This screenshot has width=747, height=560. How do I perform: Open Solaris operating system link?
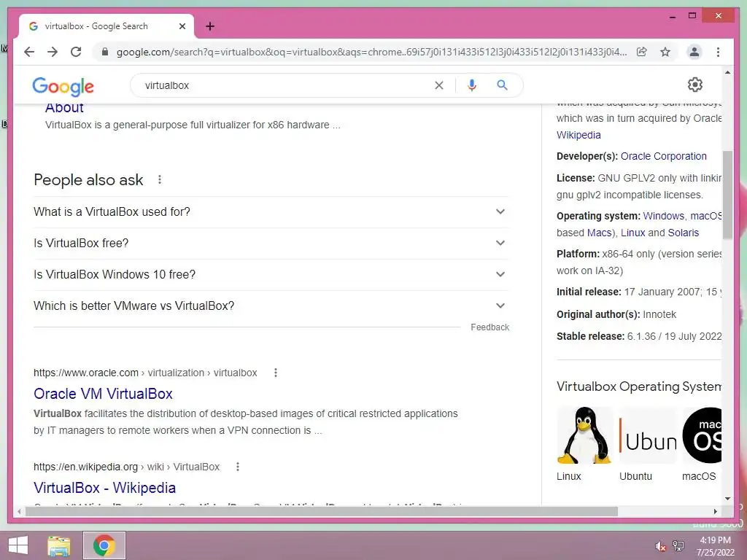pyautogui.click(x=683, y=233)
